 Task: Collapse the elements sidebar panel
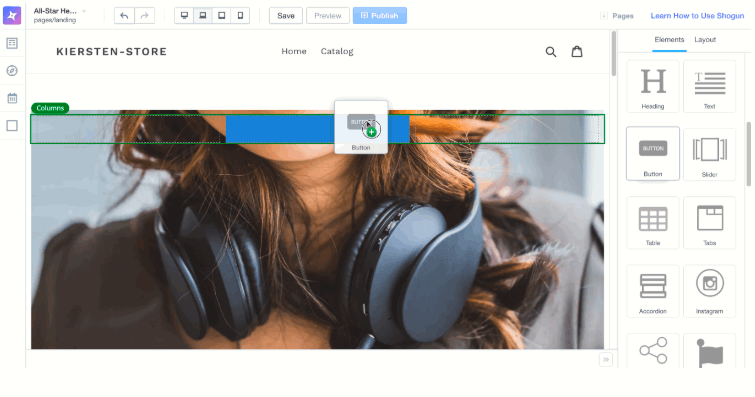606,359
